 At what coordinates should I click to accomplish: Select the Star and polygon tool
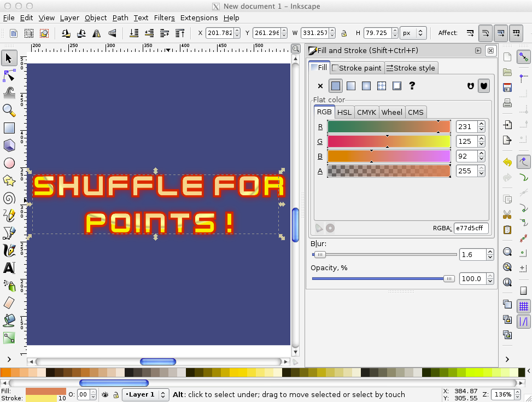coord(9,180)
